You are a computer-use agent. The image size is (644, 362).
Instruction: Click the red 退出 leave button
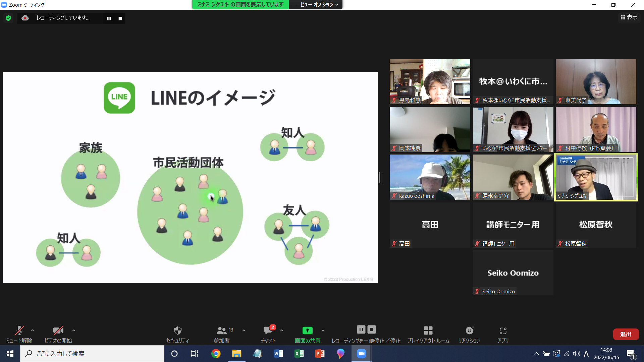(x=626, y=334)
